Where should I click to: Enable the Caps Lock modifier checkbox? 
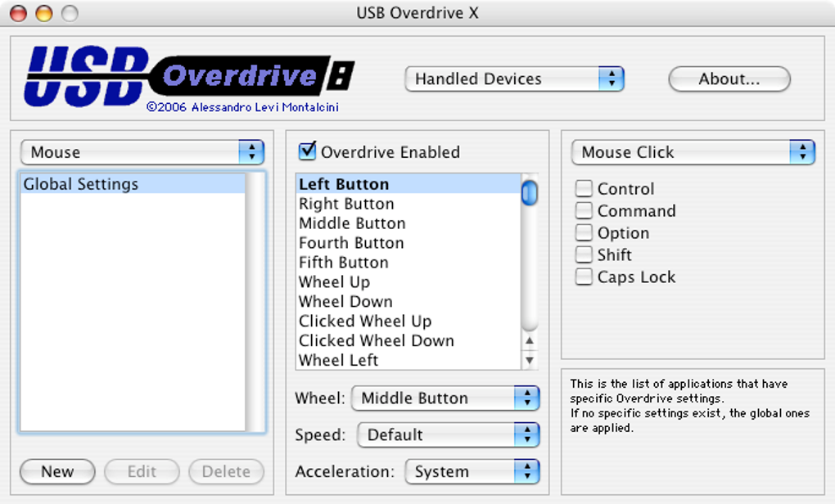click(584, 277)
